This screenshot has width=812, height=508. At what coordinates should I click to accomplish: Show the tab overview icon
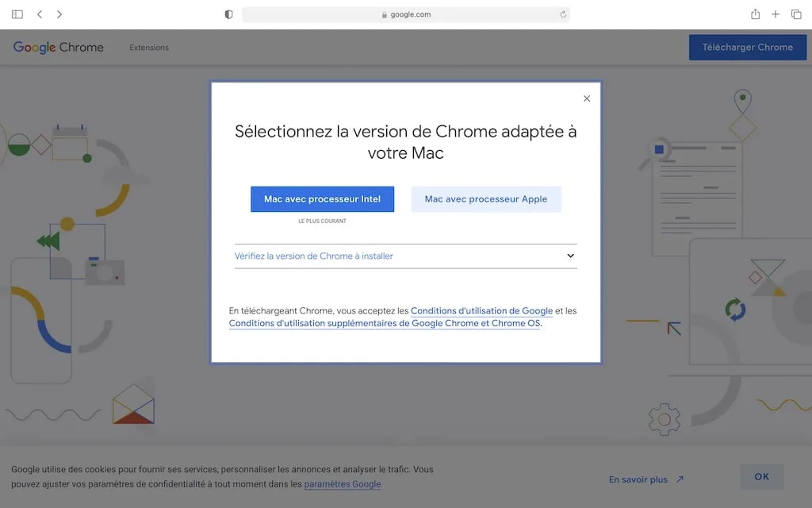point(795,13)
